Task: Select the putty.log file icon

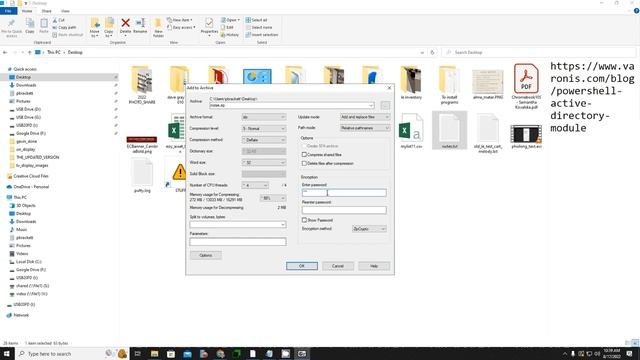Action: click(x=142, y=176)
